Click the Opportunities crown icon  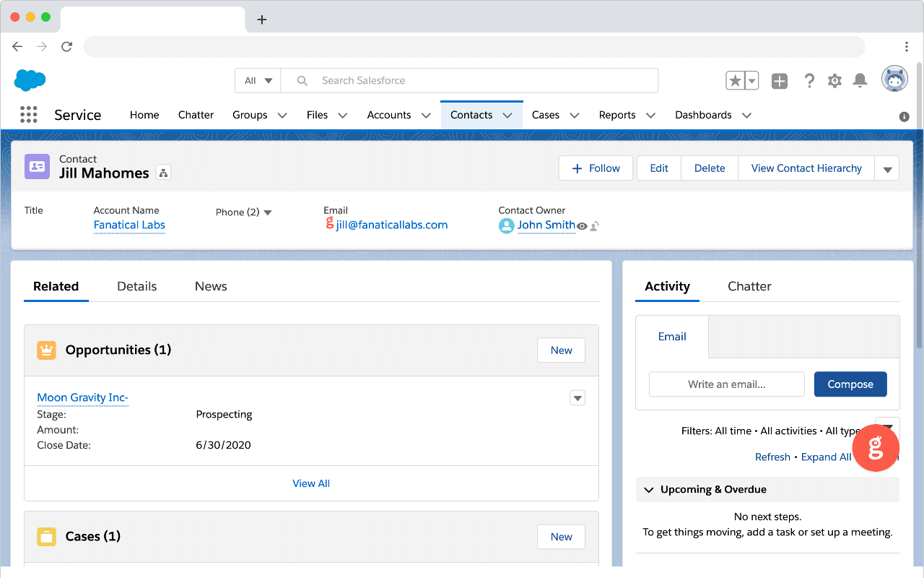[x=46, y=350]
